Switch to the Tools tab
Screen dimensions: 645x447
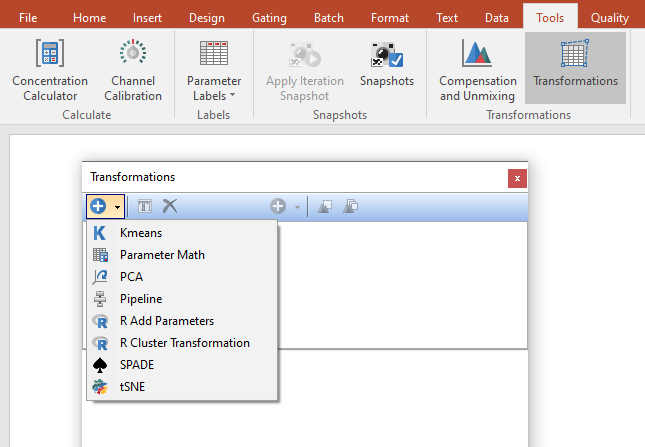point(550,17)
